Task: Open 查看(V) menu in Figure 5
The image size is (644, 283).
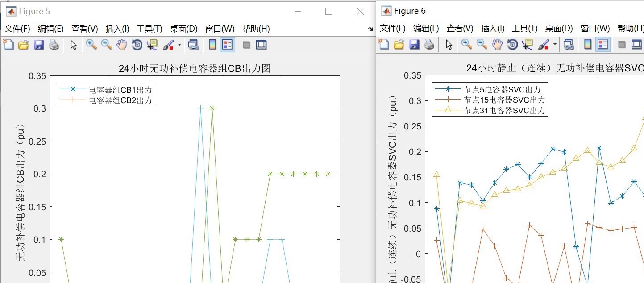Action: (84, 29)
